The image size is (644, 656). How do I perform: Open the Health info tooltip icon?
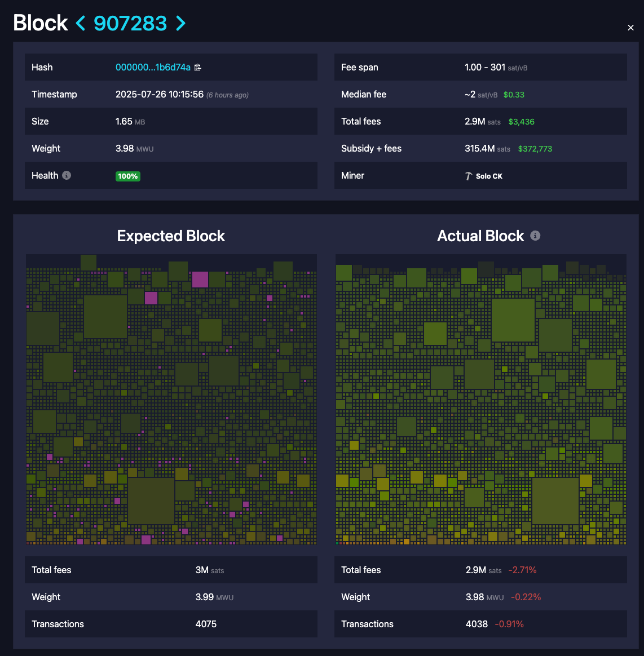pos(67,175)
